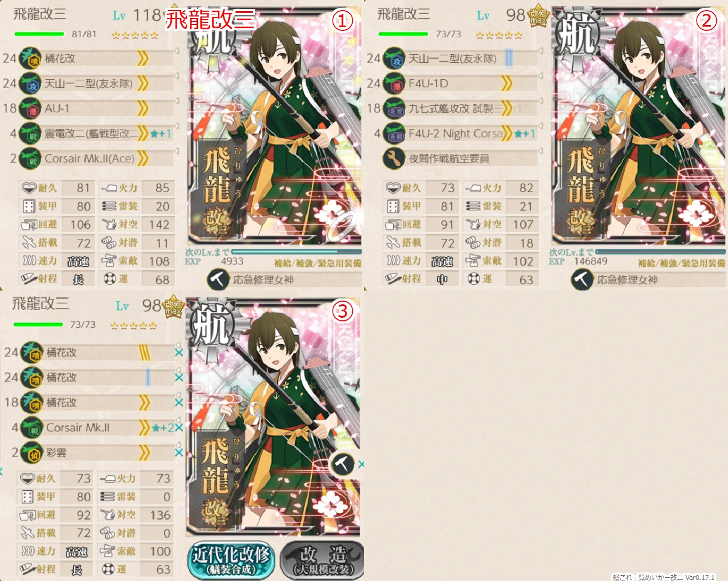728x581 pixels.
Task: Click 応急修理女神 hammer icon in panel 2
Action: 582,279
